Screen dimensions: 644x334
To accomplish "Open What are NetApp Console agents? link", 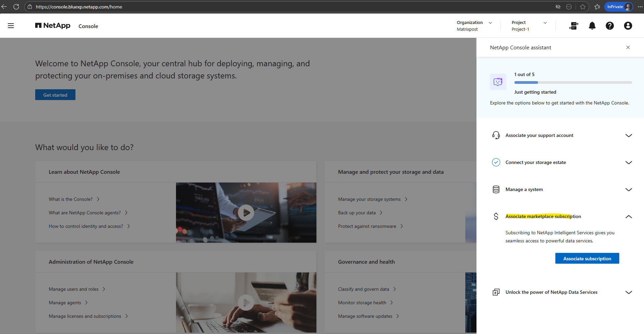I will pyautogui.click(x=88, y=213).
